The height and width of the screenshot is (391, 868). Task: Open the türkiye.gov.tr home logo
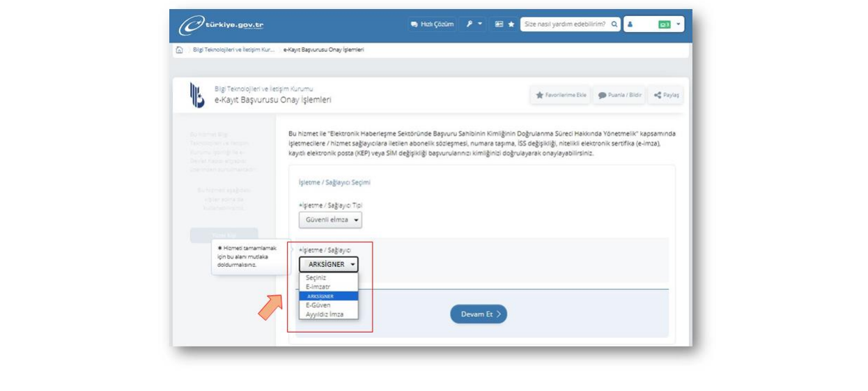[222, 24]
